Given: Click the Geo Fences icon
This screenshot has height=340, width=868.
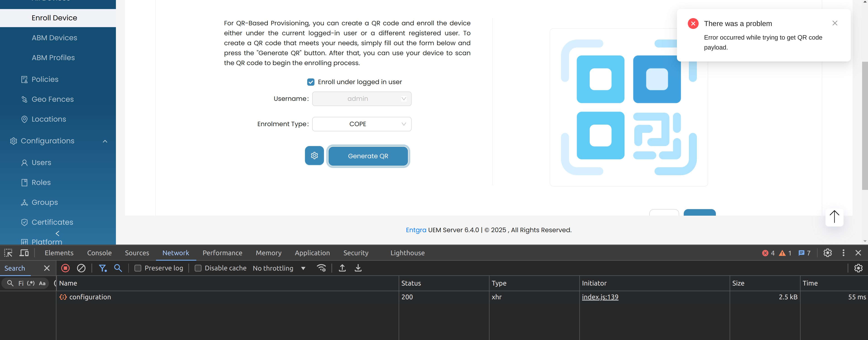Looking at the screenshot, I should click(24, 99).
